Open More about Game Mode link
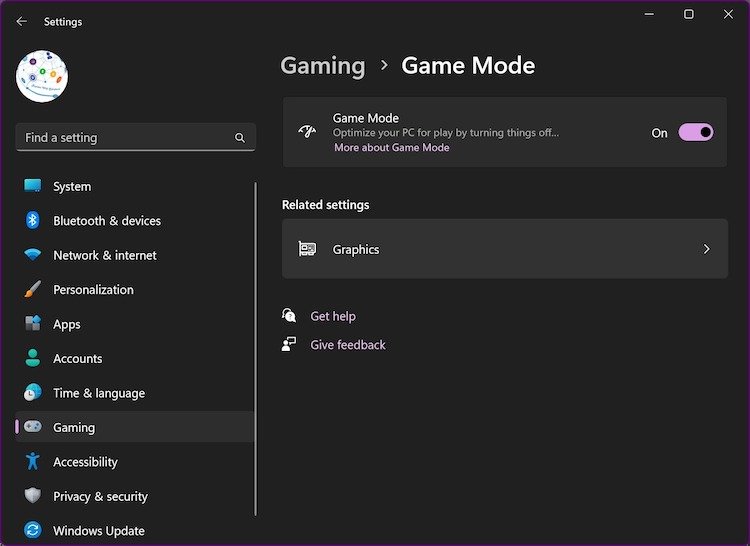The image size is (750, 546). click(x=392, y=147)
